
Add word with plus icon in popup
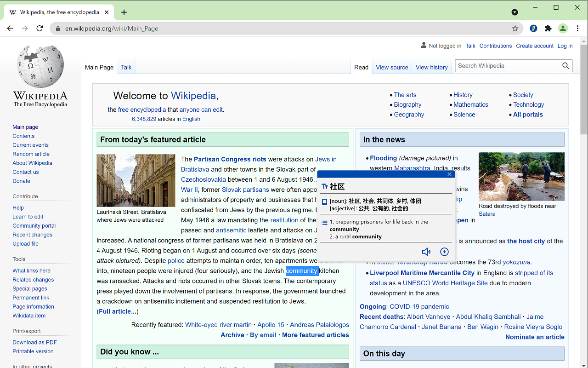pos(444,252)
